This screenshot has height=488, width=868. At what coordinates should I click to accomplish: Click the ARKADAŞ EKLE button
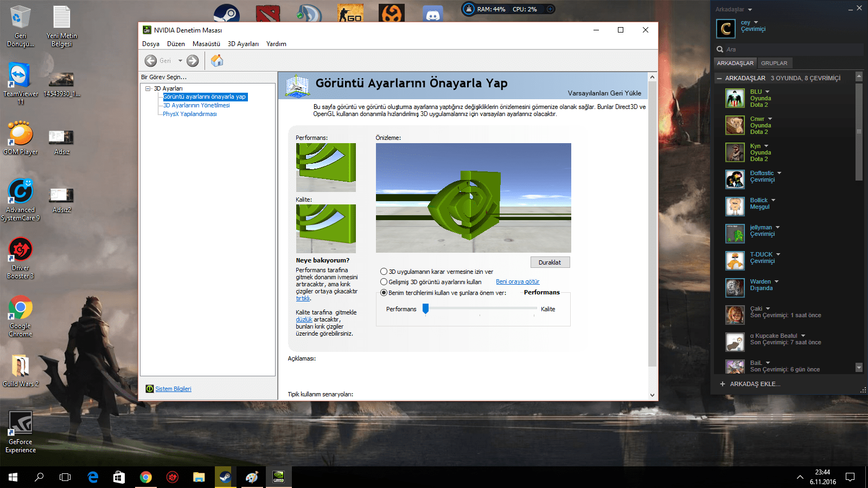coord(750,384)
